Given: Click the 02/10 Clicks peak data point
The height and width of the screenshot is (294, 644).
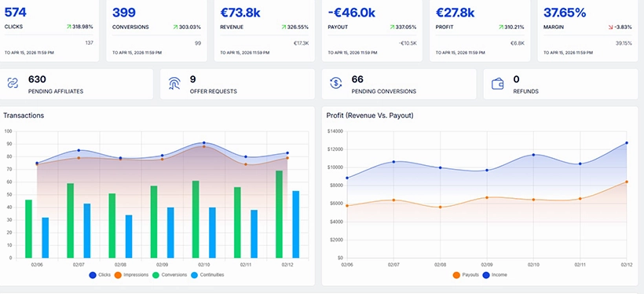Looking at the screenshot, I should (x=204, y=143).
